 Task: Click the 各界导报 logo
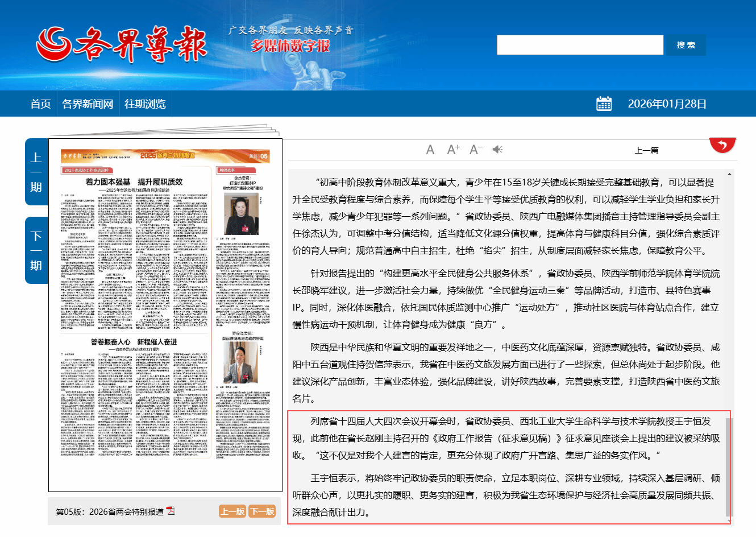tap(122, 44)
